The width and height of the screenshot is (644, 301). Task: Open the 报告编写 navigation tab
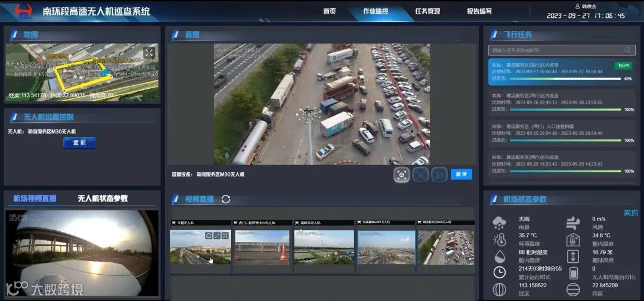pos(479,11)
